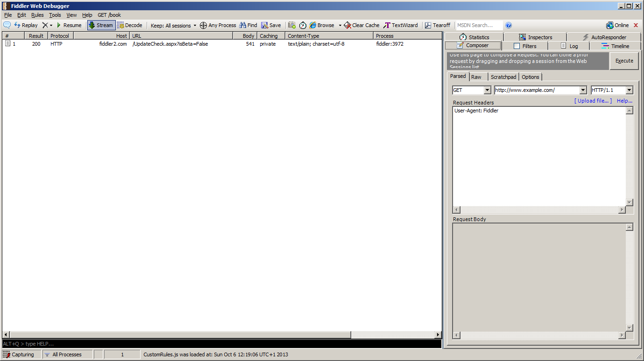
Task: Click blank status panel beside All Processes
Action: (x=98, y=354)
